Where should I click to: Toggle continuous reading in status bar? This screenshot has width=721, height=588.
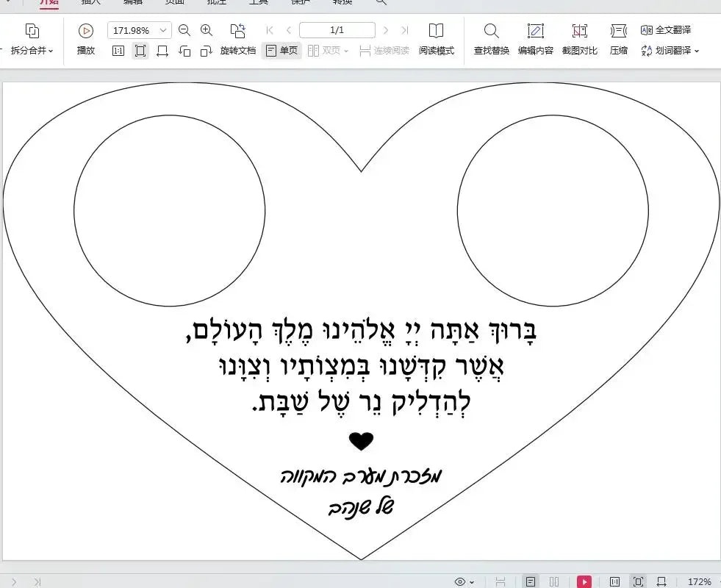tap(501, 581)
